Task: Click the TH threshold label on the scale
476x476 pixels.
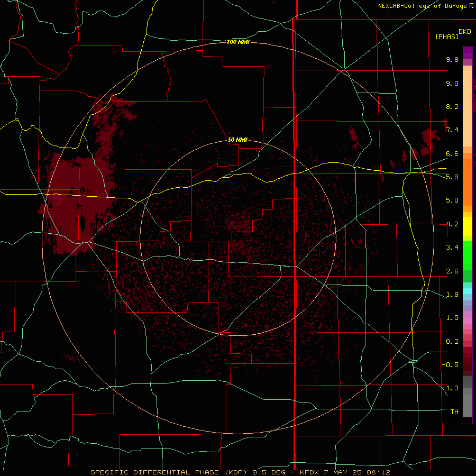Action: coord(454,411)
